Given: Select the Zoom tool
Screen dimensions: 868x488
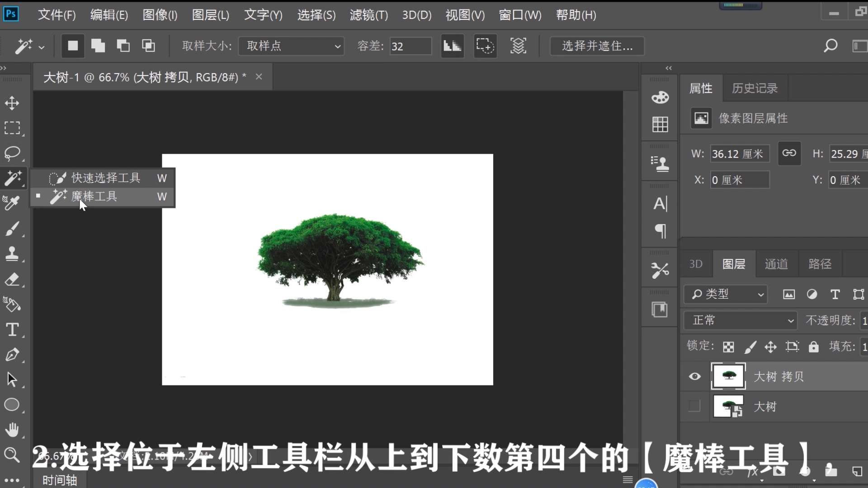Looking at the screenshot, I should [12, 455].
